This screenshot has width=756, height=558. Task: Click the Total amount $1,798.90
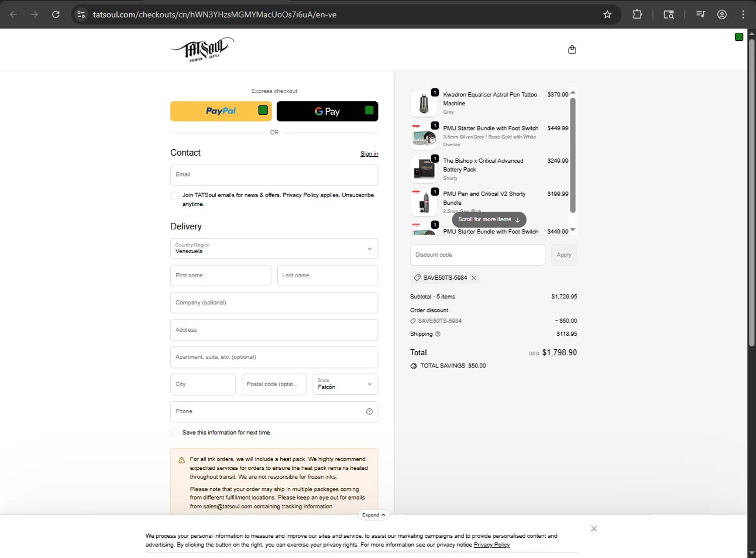click(x=559, y=353)
